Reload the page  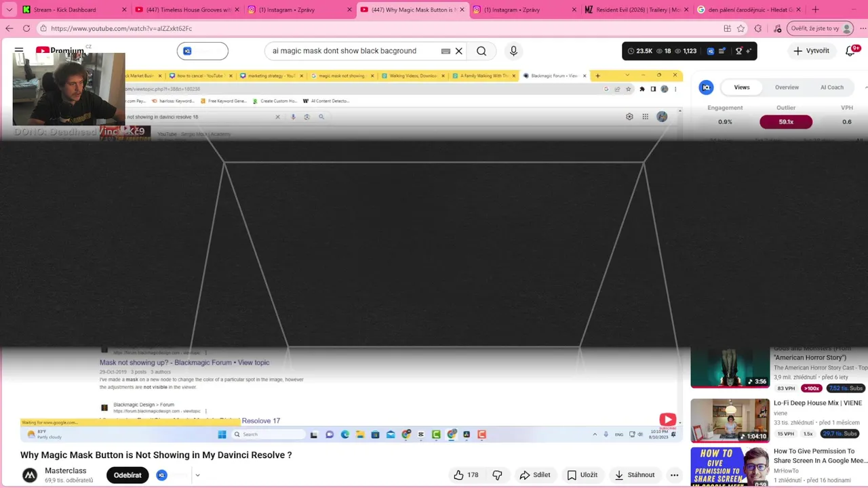26,28
